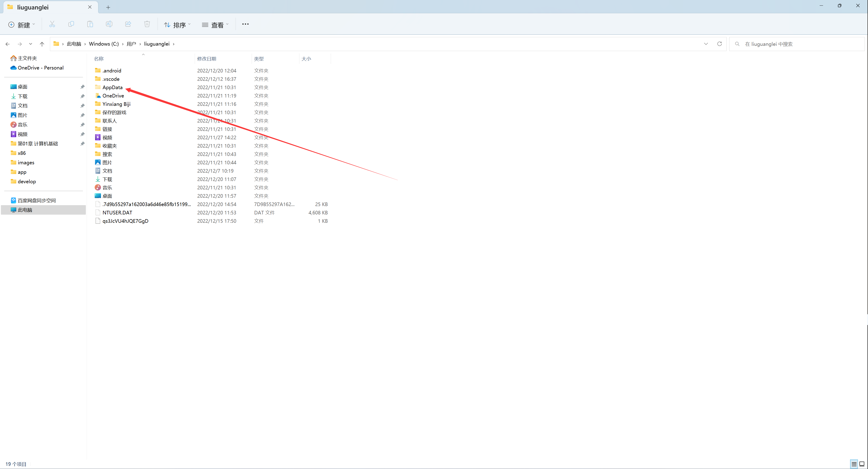
Task: Go back with the left arrow
Action: [x=8, y=44]
